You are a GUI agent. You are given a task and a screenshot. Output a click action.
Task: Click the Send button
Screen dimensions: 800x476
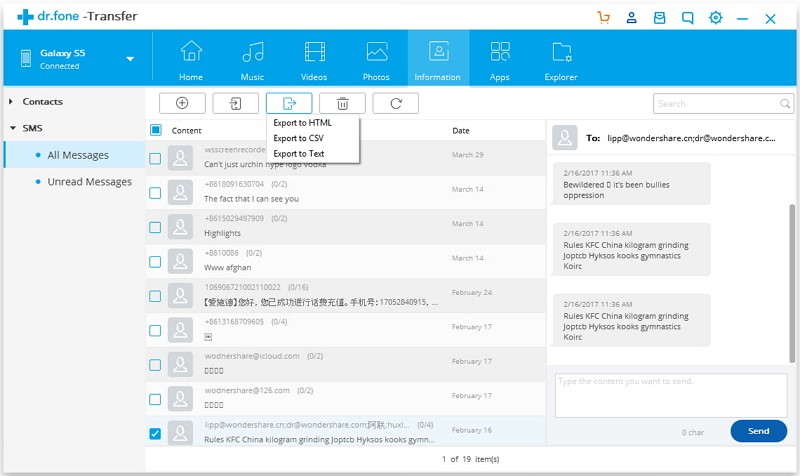pyautogui.click(x=759, y=431)
